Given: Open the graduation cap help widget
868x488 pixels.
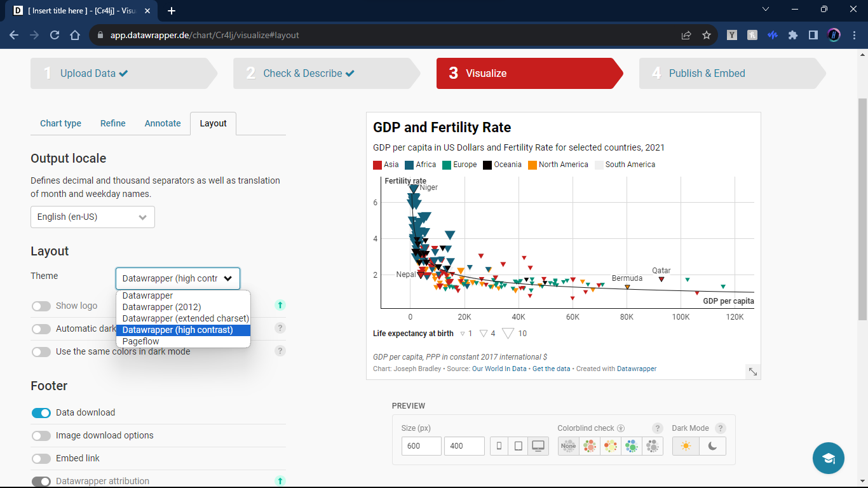Looking at the screenshot, I should 828,458.
